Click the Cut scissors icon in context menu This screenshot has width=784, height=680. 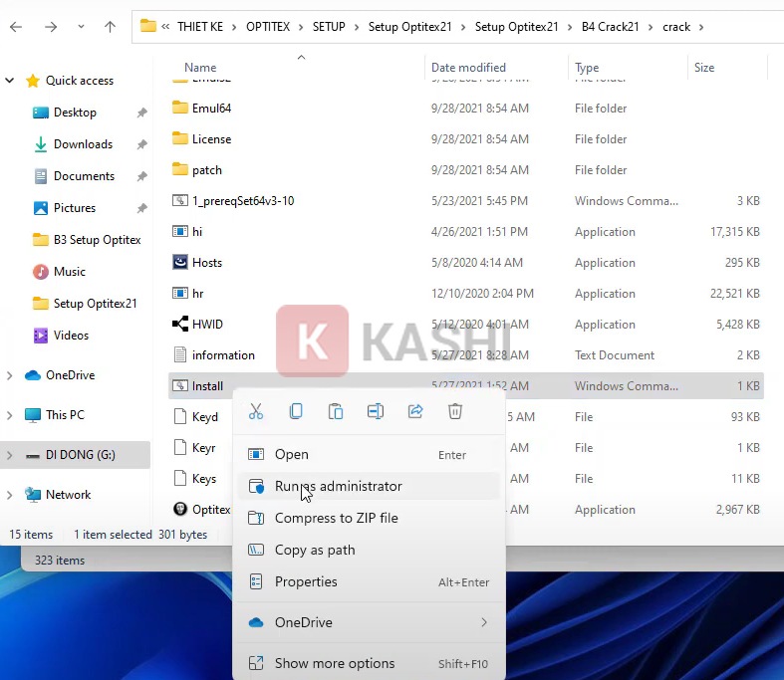[255, 411]
